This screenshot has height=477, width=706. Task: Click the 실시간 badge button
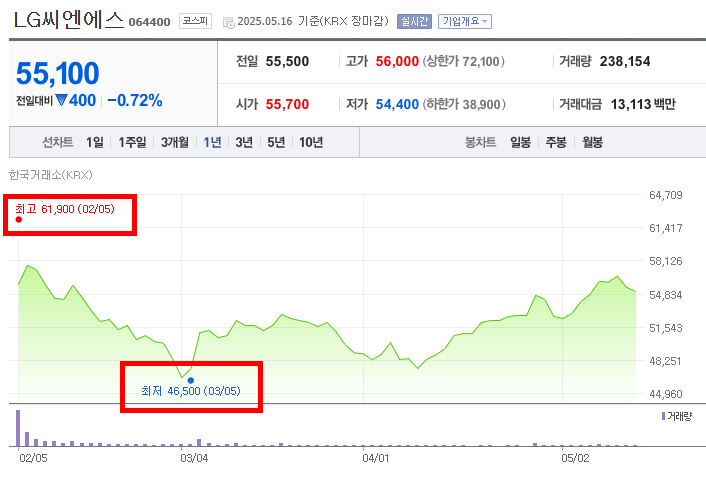(414, 21)
